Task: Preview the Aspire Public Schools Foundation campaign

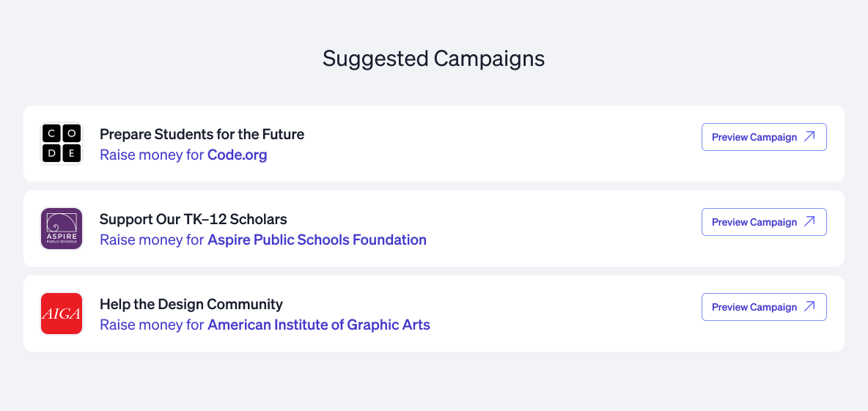Action: [764, 222]
